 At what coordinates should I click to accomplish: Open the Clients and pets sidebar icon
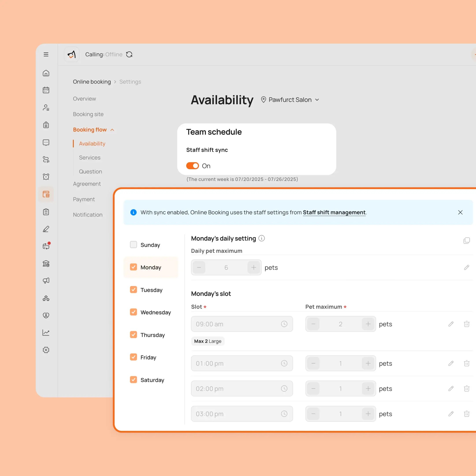tap(46, 108)
